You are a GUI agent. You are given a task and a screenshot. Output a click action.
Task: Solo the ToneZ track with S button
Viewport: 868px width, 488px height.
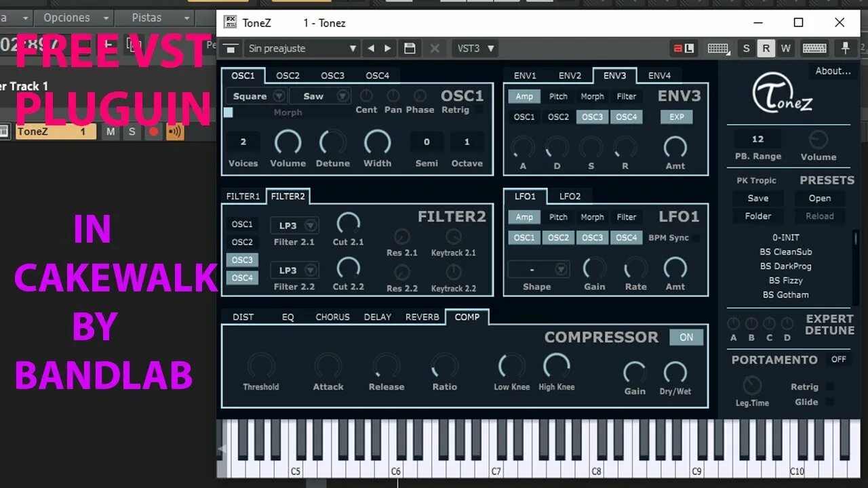tap(132, 131)
